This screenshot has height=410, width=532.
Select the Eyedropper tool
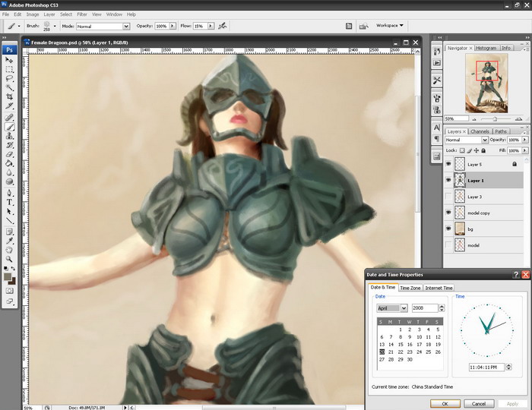[x=9, y=241]
